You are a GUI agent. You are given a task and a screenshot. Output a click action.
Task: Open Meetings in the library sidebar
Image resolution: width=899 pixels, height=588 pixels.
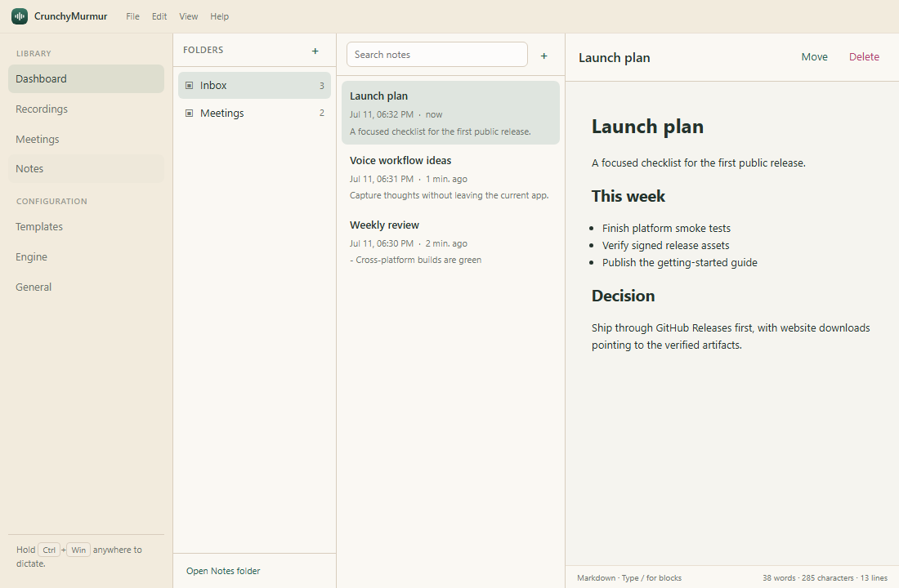pos(86,140)
